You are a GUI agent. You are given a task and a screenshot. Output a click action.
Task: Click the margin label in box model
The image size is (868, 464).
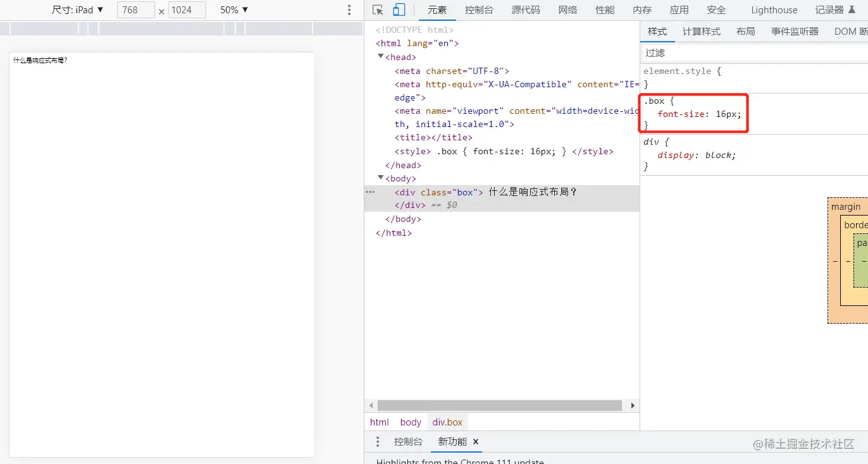(846, 207)
